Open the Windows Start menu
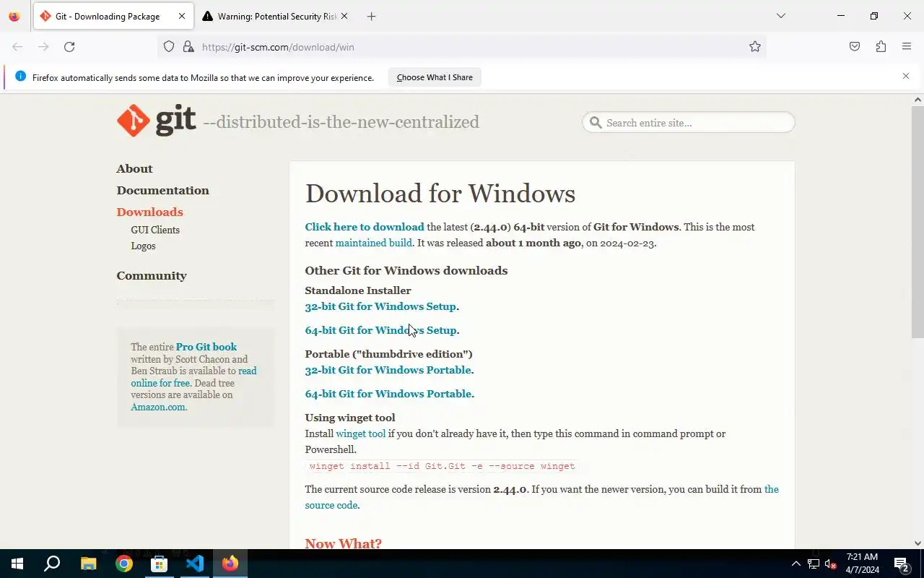Image resolution: width=924 pixels, height=578 pixels. 17,564
